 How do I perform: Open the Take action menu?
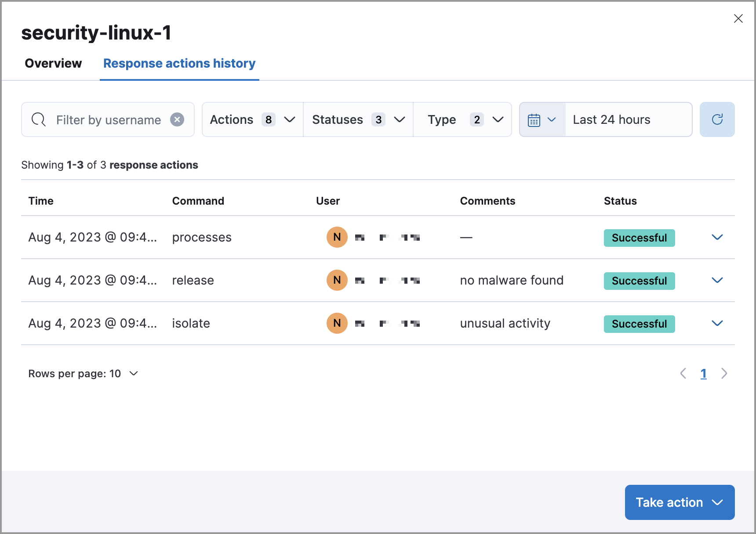pos(679,502)
